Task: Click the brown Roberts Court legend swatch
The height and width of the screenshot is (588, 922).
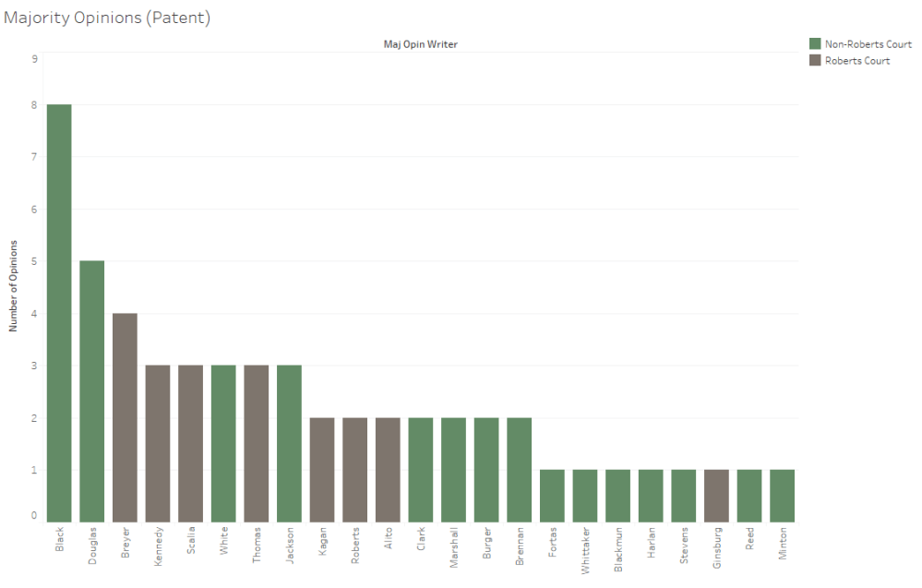Action: 815,60
